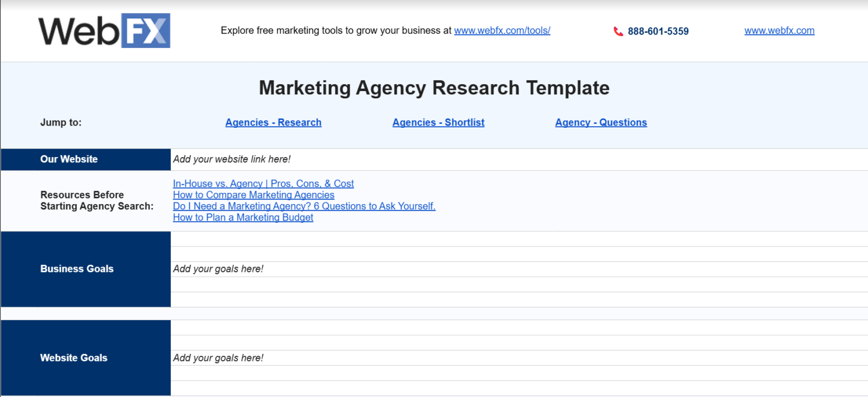Open the www.webfx.com/tools/ link
The width and height of the screenshot is (868, 397).
502,31
